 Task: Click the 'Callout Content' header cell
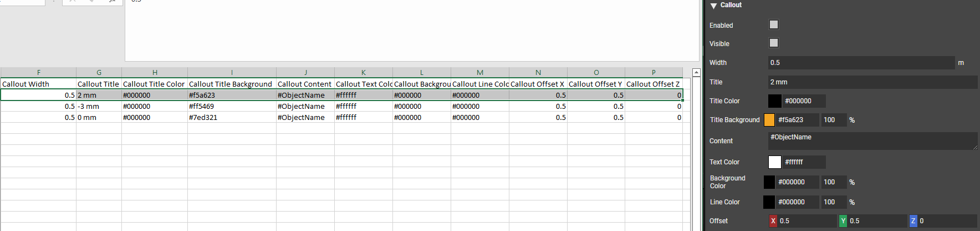(305, 84)
